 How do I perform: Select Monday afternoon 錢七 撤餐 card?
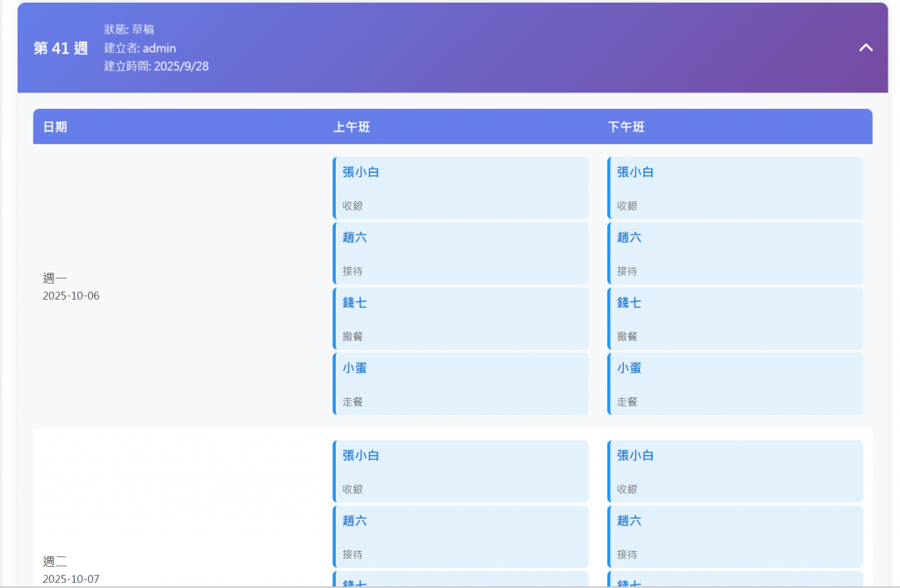736,319
